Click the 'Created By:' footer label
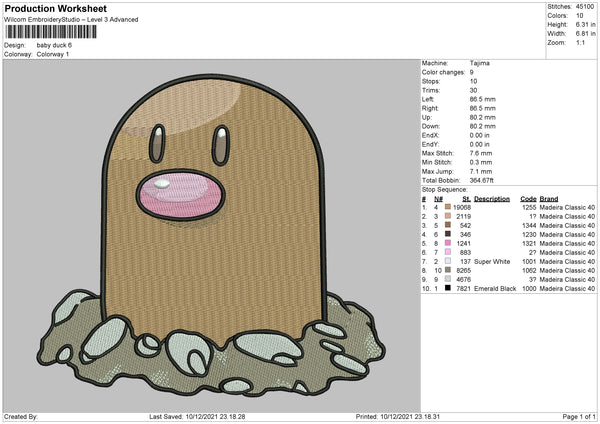This screenshot has width=600, height=424. coord(21,417)
